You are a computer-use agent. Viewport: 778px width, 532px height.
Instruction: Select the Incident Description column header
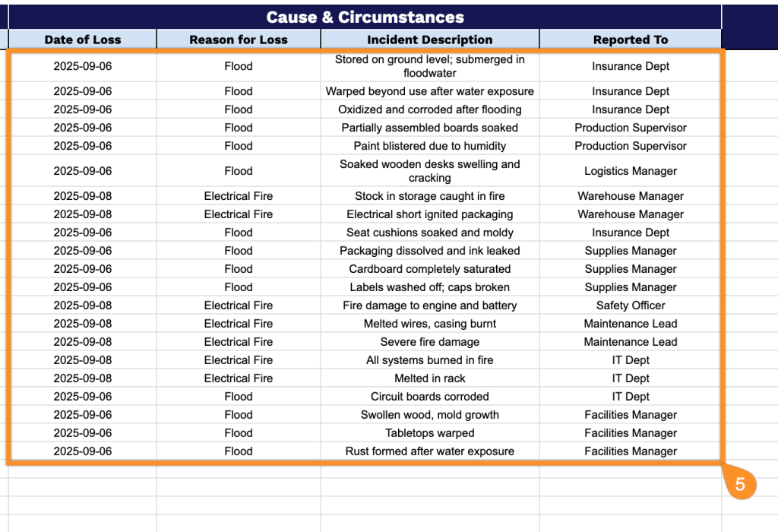point(430,40)
